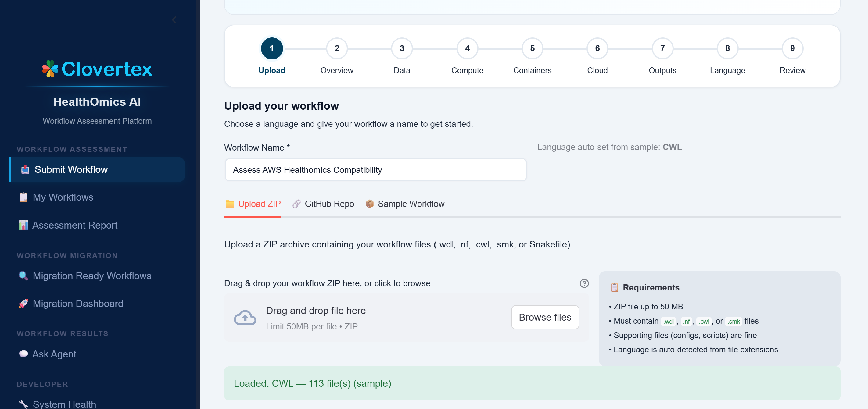Screen dimensions: 868x409
Task: Click the Assessment Report chart icon
Action: click(x=23, y=225)
